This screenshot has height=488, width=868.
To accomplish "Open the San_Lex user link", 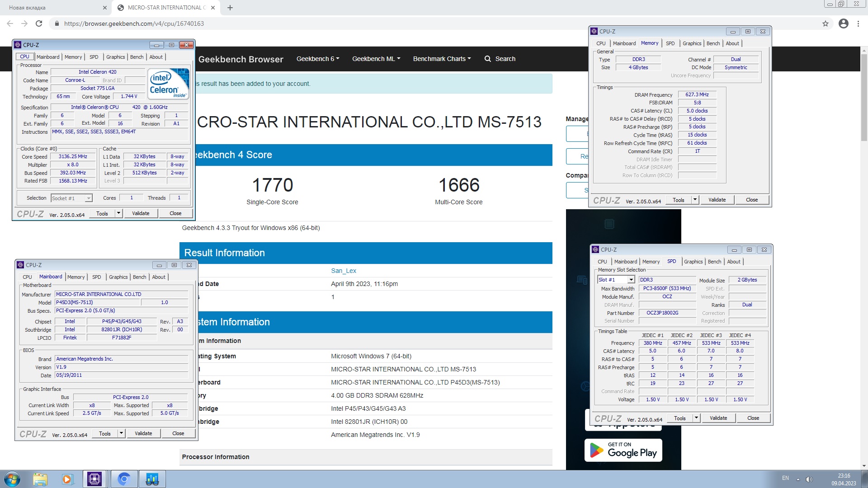I will [344, 271].
